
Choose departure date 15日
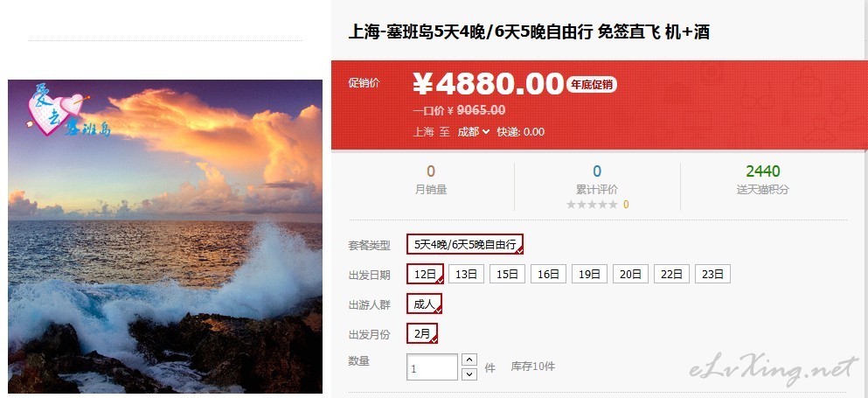coord(507,274)
